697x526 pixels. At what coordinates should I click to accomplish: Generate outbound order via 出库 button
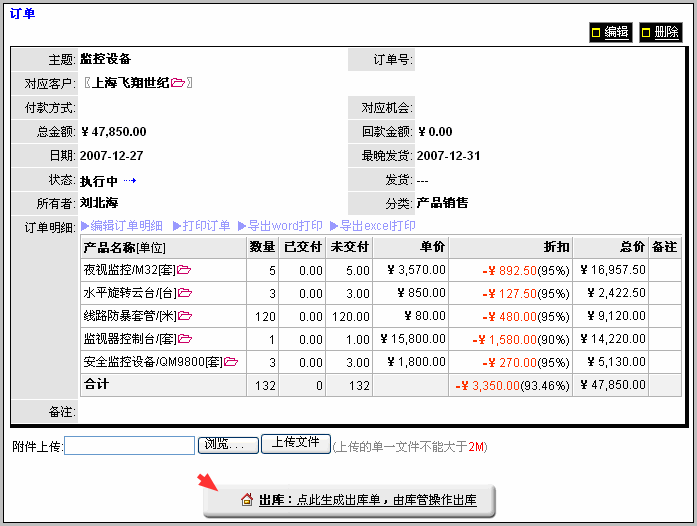pos(349,500)
